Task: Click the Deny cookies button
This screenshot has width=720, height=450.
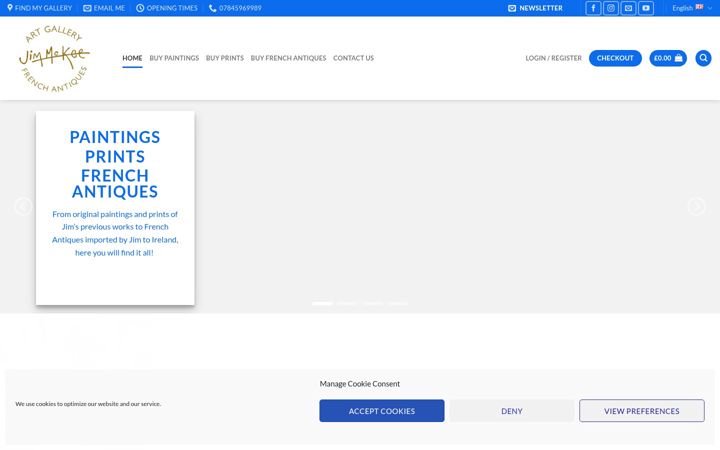Action: (x=512, y=411)
